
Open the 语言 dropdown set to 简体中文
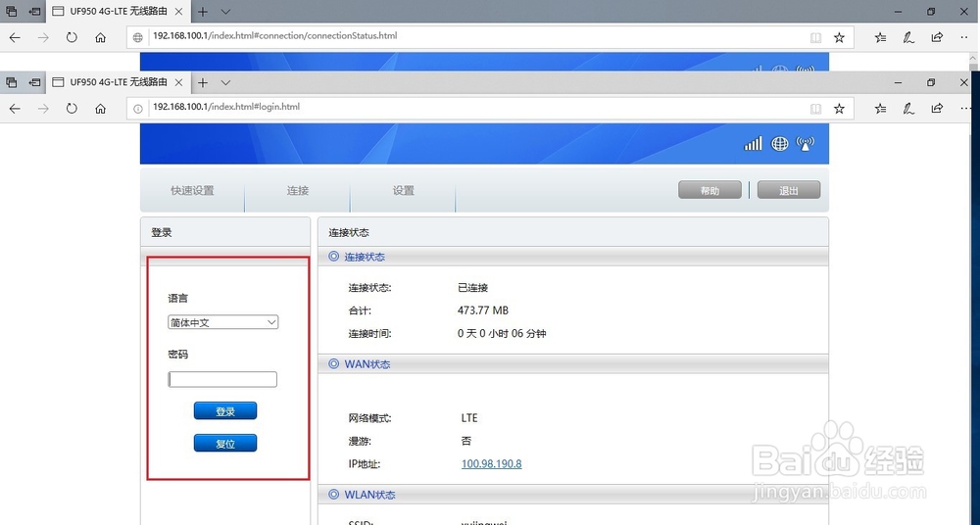[223, 322]
